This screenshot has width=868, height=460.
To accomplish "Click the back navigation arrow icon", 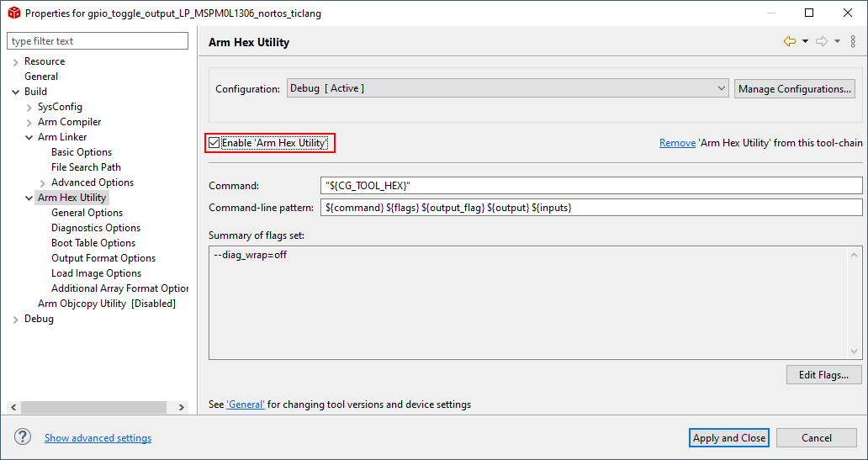I will click(789, 41).
